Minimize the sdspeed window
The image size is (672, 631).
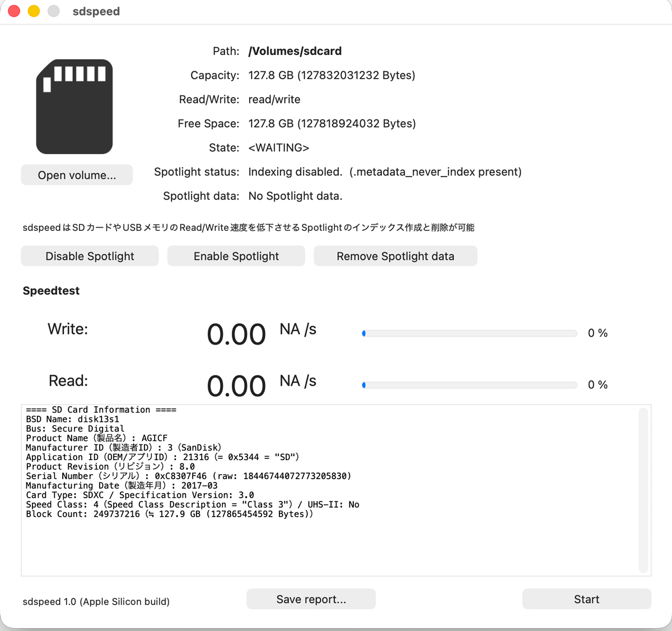point(34,11)
